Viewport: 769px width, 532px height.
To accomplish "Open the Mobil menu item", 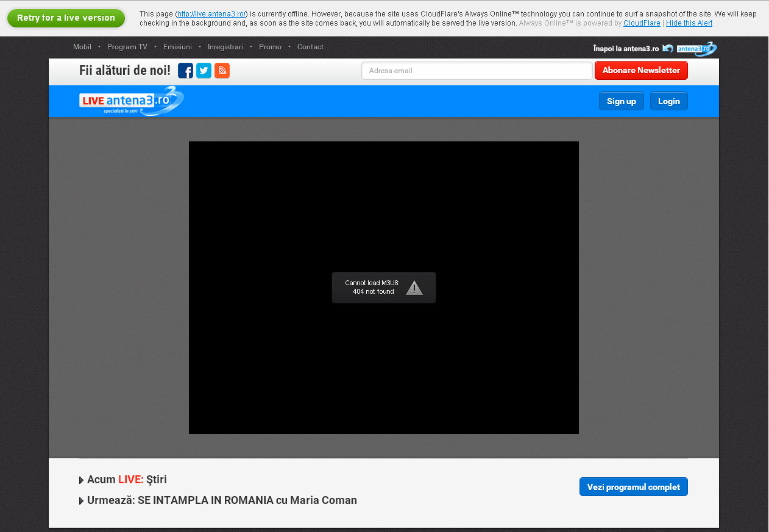I will click(x=82, y=47).
